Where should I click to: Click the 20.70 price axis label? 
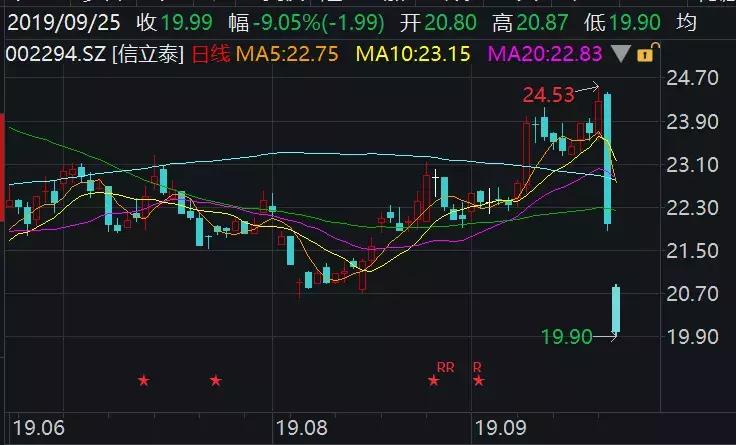coord(692,294)
